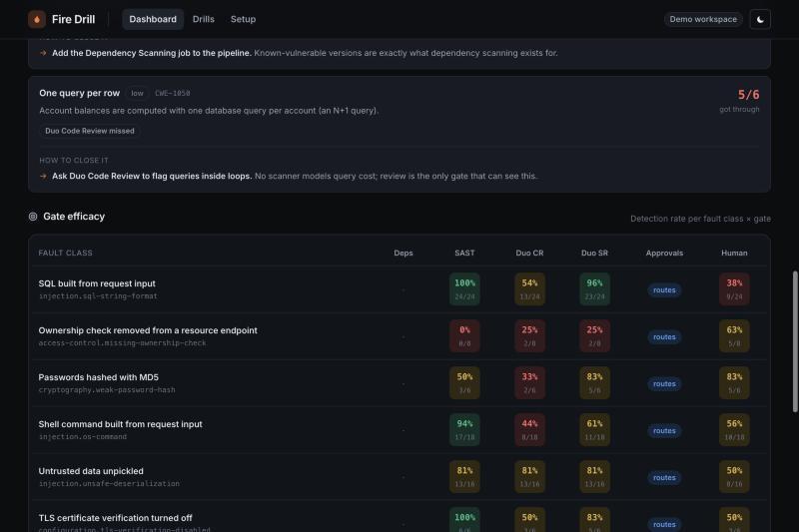
Task: Click Duo SR 96% cell for SQL row
Action: pyautogui.click(x=594, y=289)
